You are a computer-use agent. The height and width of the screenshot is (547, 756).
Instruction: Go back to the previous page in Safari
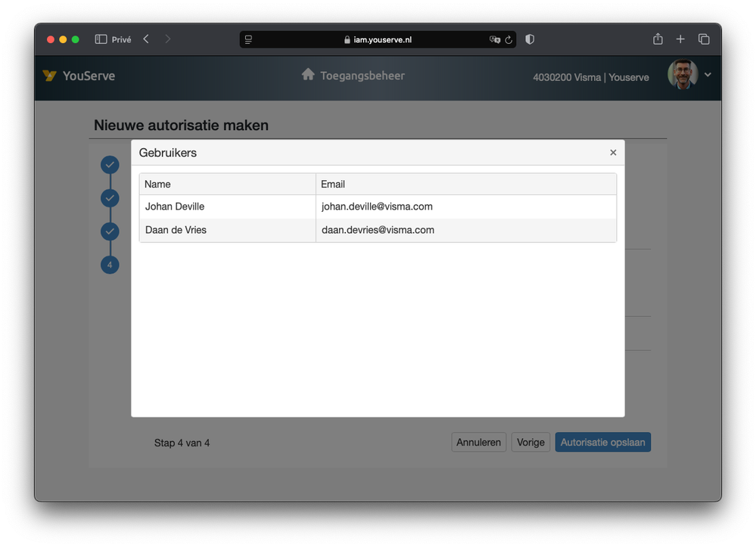click(x=146, y=39)
